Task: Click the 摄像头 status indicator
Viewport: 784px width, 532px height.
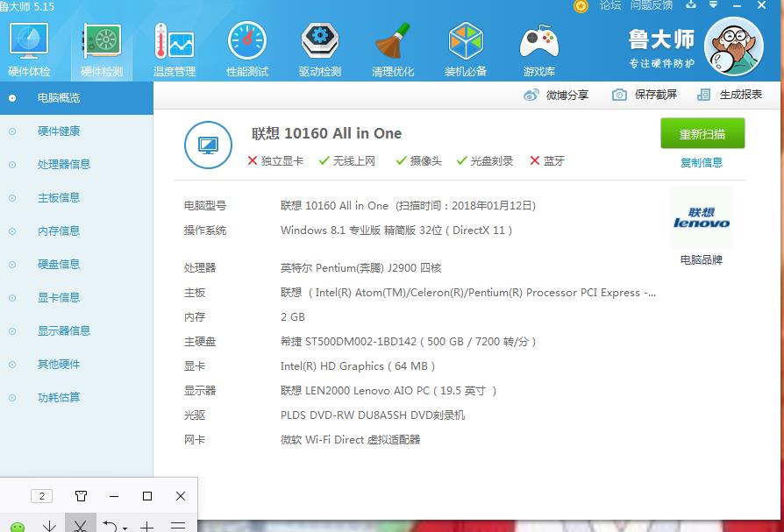Action: (419, 161)
